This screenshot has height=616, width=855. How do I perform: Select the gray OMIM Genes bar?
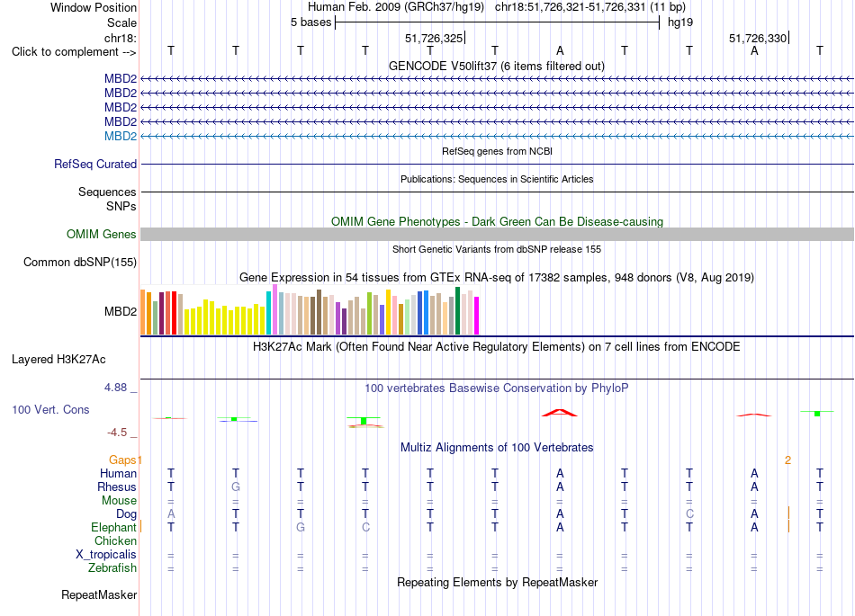(x=497, y=234)
